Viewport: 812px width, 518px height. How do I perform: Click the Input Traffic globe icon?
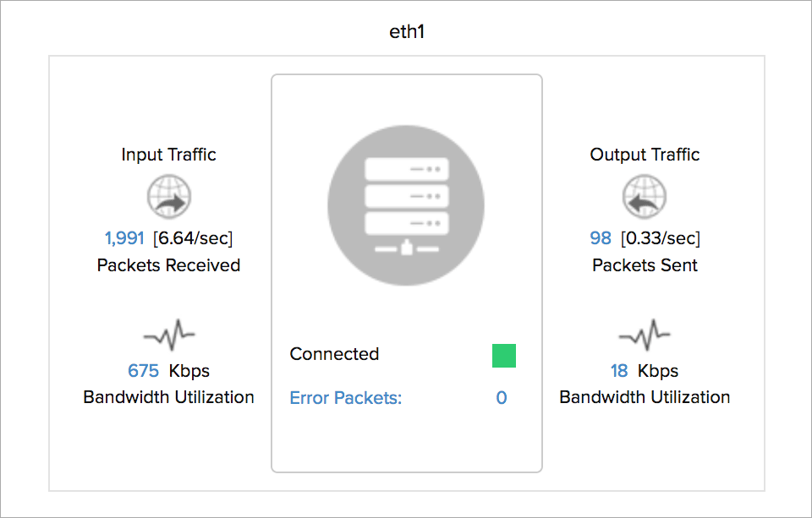(168, 196)
